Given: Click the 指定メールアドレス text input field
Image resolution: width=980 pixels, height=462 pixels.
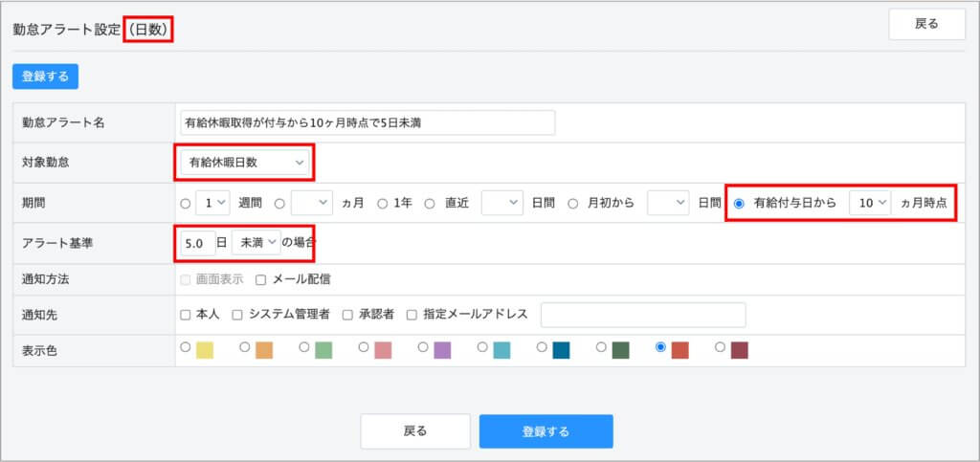Looking at the screenshot, I should point(642,315).
